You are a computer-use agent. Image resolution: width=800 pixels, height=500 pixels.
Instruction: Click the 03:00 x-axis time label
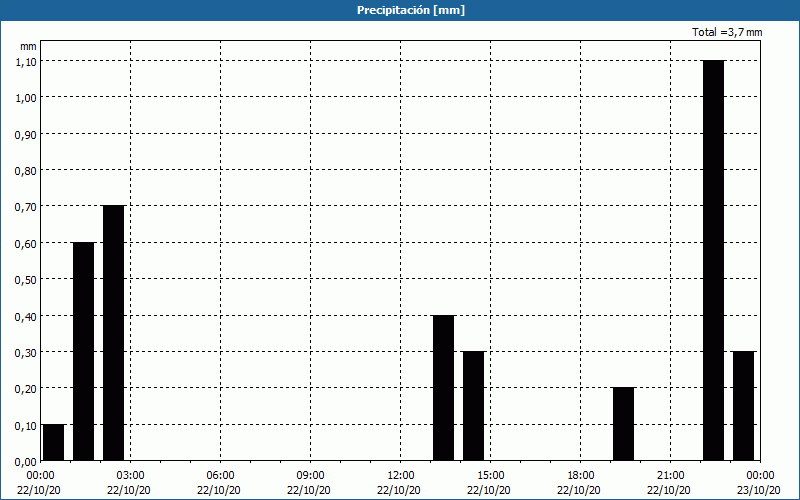point(131,475)
